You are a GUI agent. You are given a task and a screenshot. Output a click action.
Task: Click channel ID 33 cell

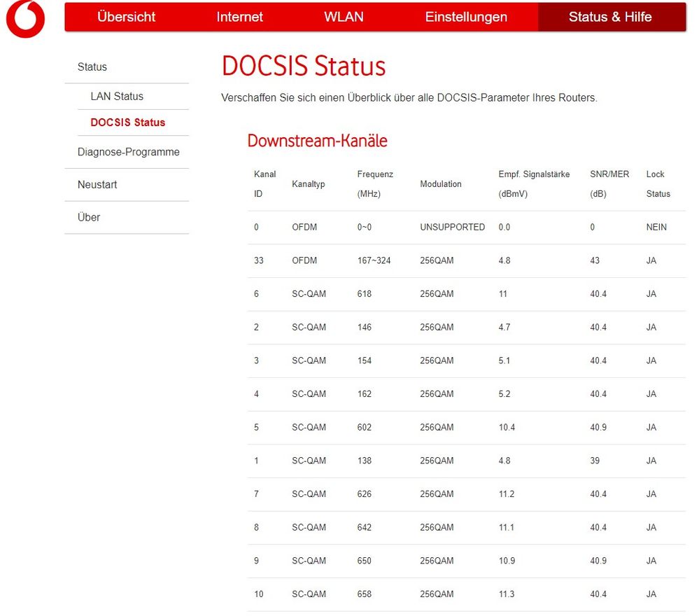(259, 261)
